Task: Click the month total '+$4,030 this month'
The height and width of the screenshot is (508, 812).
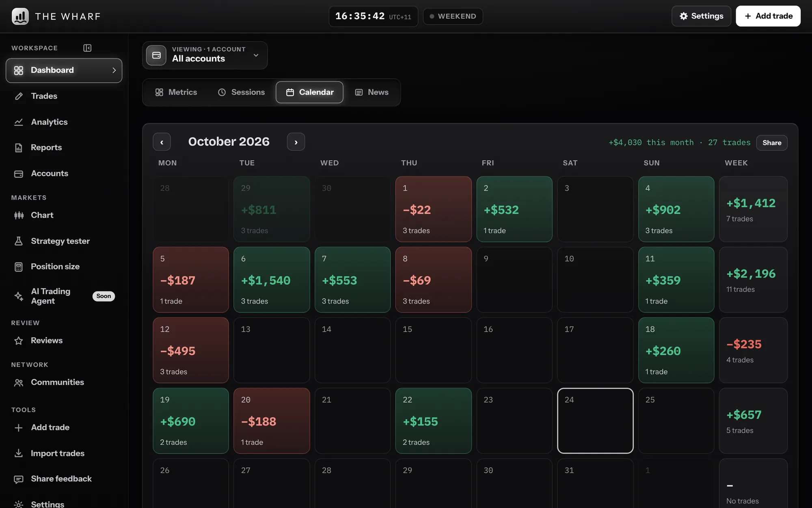Action: pyautogui.click(x=651, y=143)
